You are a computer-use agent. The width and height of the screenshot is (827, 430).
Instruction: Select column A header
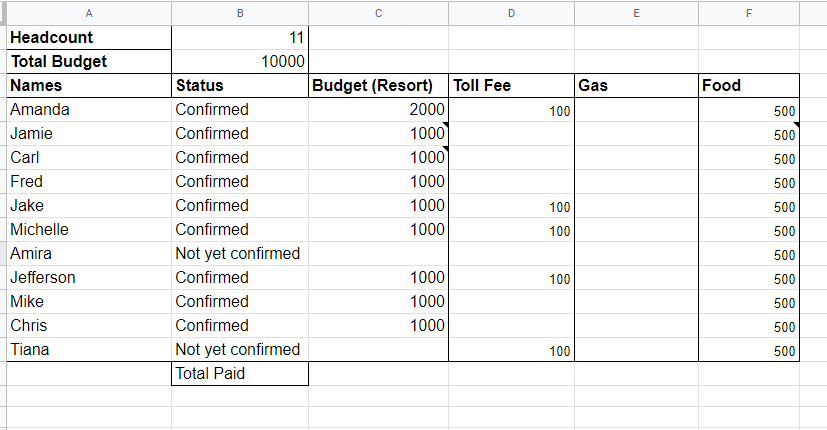click(x=89, y=13)
